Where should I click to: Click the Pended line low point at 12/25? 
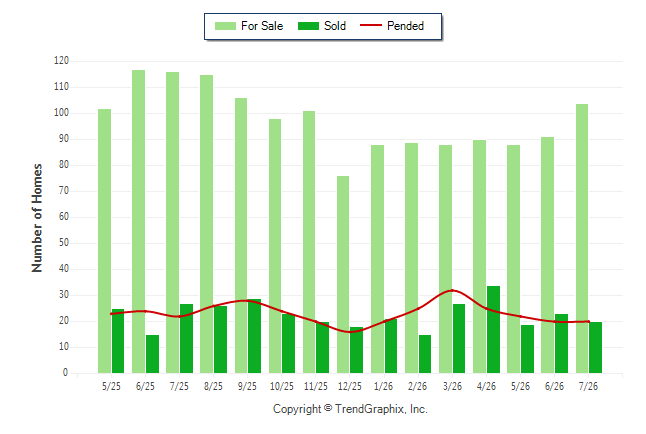point(350,332)
